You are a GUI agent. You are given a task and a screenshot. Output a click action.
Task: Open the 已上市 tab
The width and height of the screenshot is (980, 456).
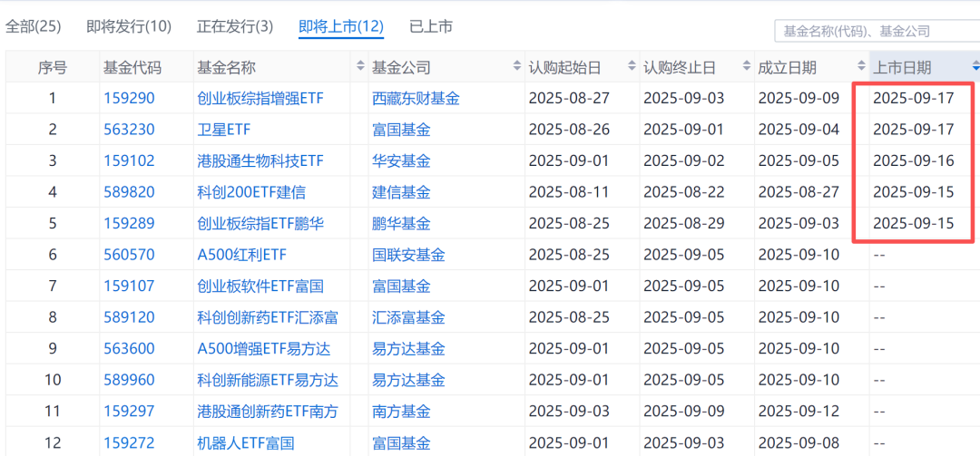431,26
